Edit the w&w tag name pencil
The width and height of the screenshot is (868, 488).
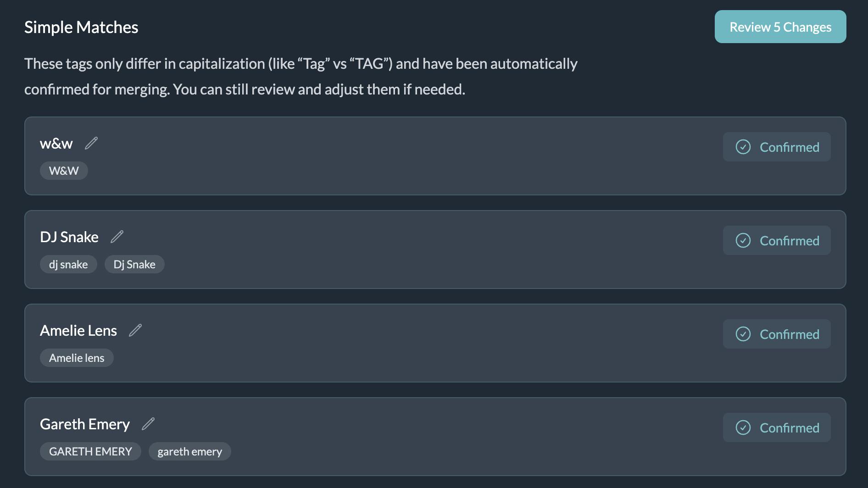[91, 144]
